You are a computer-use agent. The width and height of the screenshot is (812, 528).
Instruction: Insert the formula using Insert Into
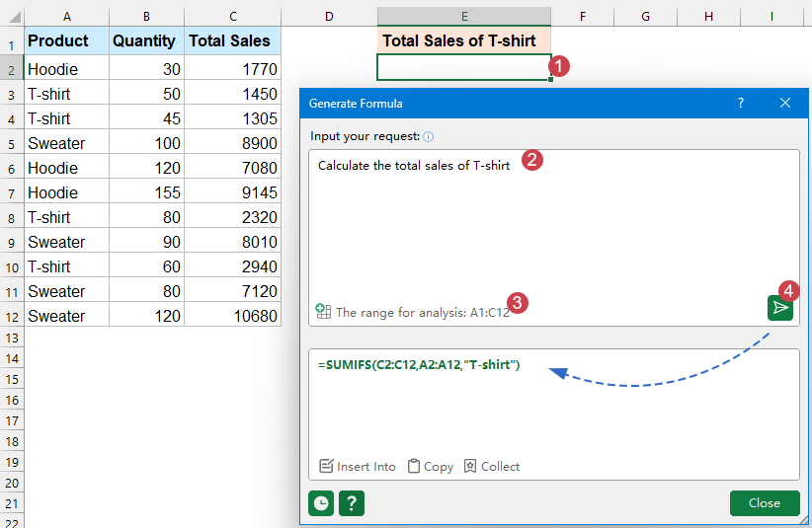coord(357,466)
